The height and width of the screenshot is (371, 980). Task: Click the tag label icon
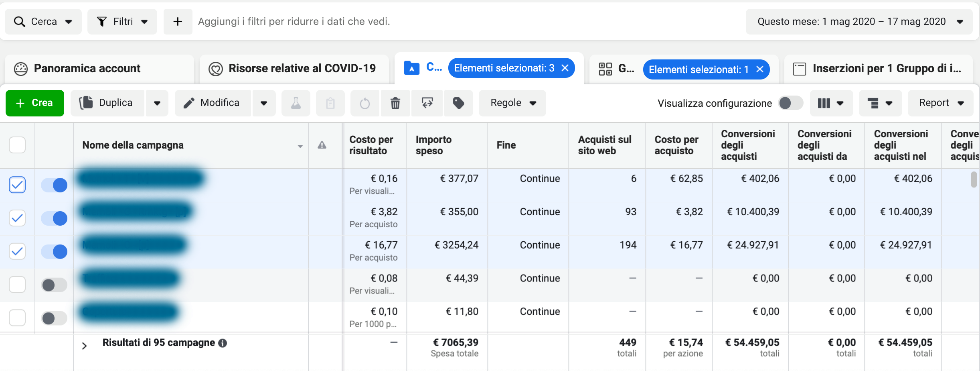458,103
